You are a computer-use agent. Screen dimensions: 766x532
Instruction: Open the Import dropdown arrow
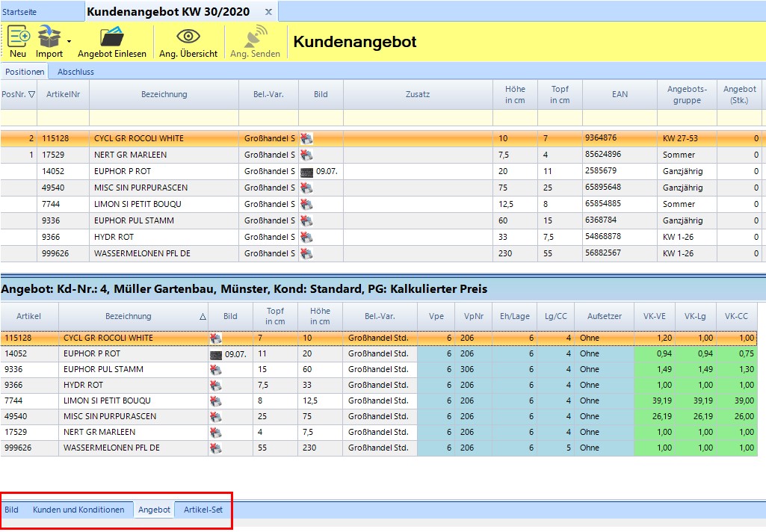69,42
